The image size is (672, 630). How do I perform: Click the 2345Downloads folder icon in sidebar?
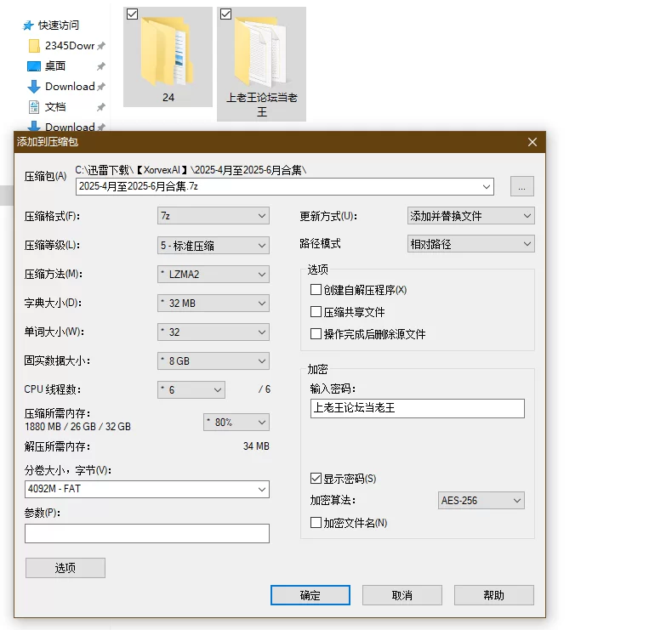[34, 46]
